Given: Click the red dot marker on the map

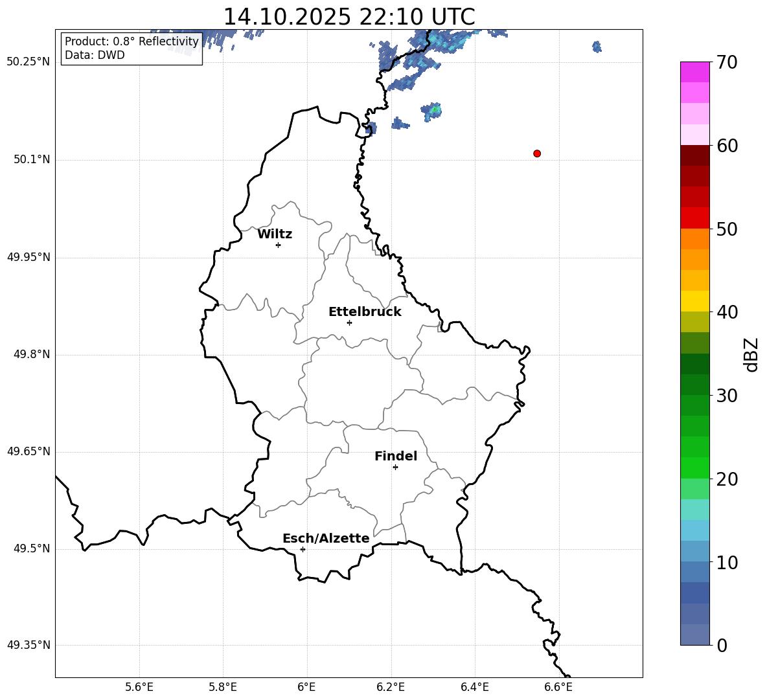Looking at the screenshot, I should click(537, 153).
